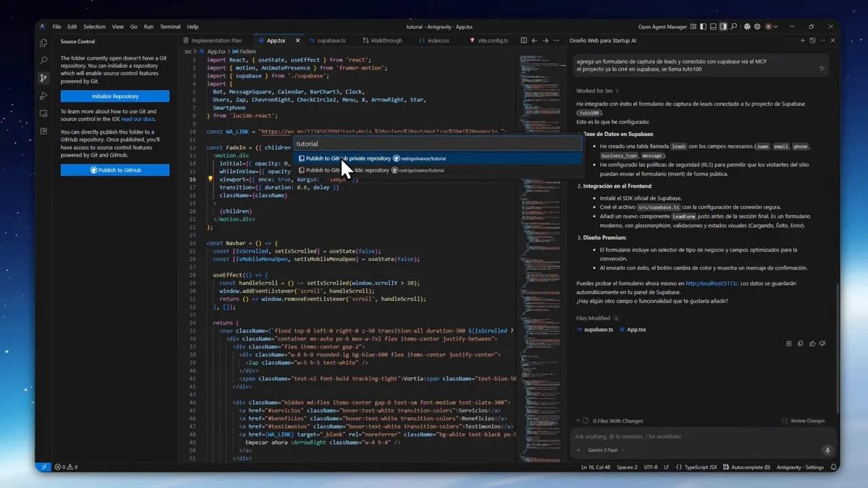Select the Source Control activity bar icon
This screenshot has height=488, width=868.
[43, 78]
